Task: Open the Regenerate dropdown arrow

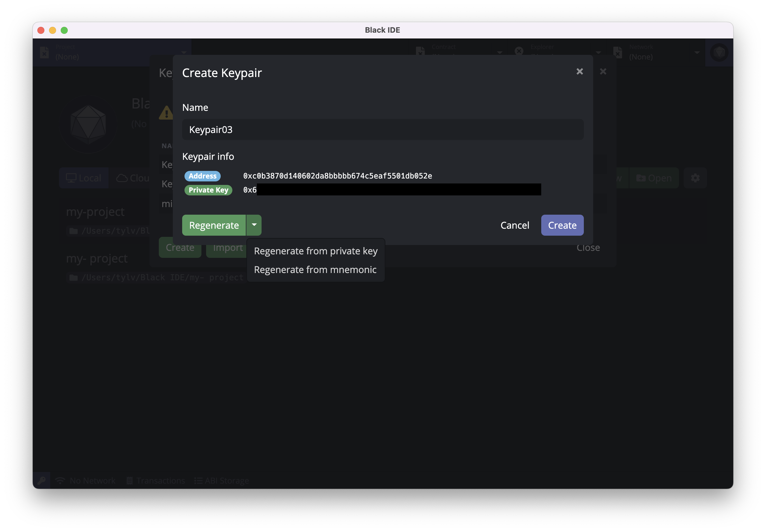Action: [x=254, y=225]
